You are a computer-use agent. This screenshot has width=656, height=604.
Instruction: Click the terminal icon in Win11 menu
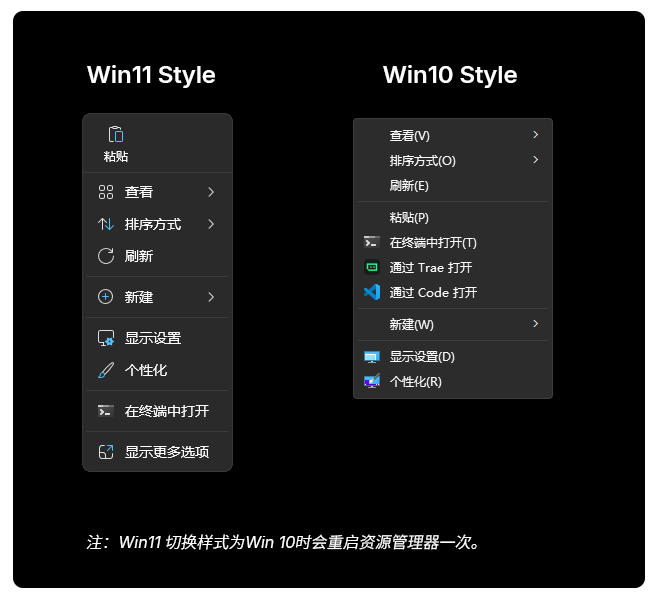[x=106, y=411]
